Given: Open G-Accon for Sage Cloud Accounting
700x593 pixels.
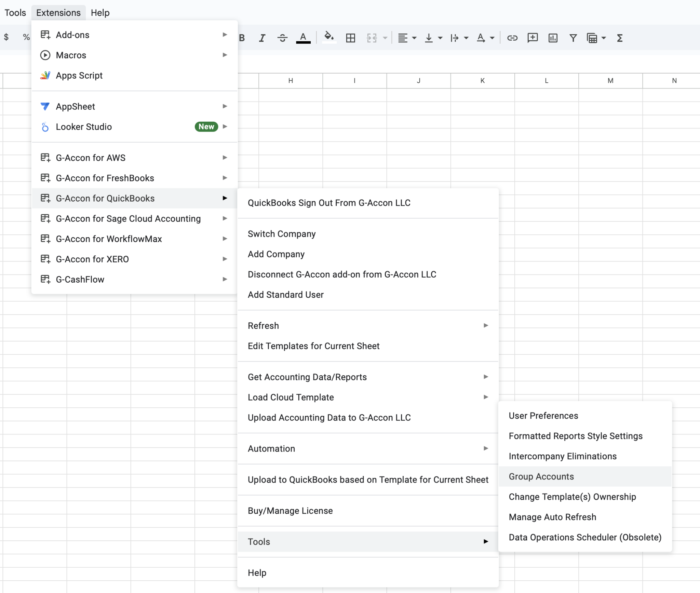Looking at the screenshot, I should click(x=135, y=218).
